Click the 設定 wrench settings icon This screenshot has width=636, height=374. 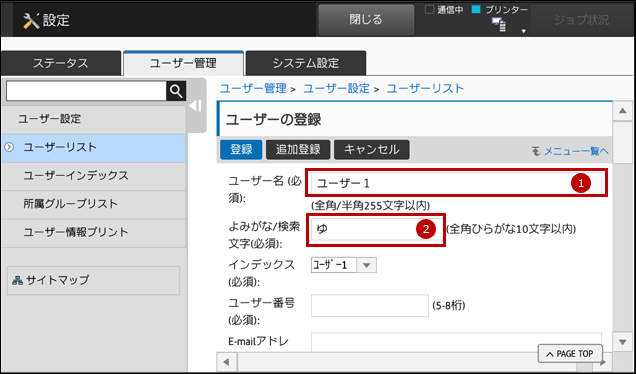click(x=31, y=20)
